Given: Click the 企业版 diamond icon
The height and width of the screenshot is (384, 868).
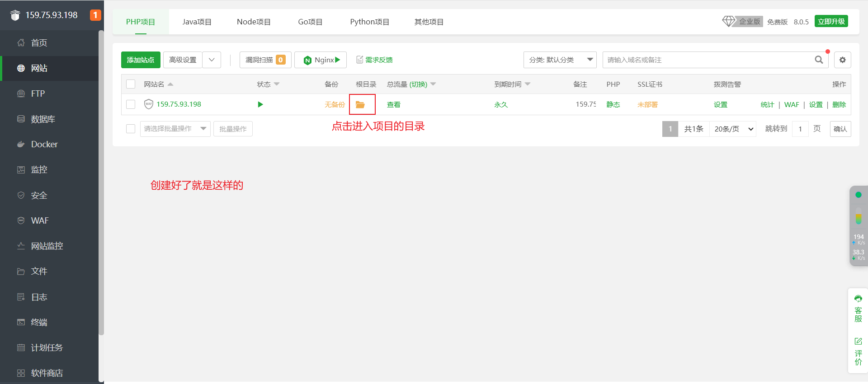Looking at the screenshot, I should tap(728, 21).
